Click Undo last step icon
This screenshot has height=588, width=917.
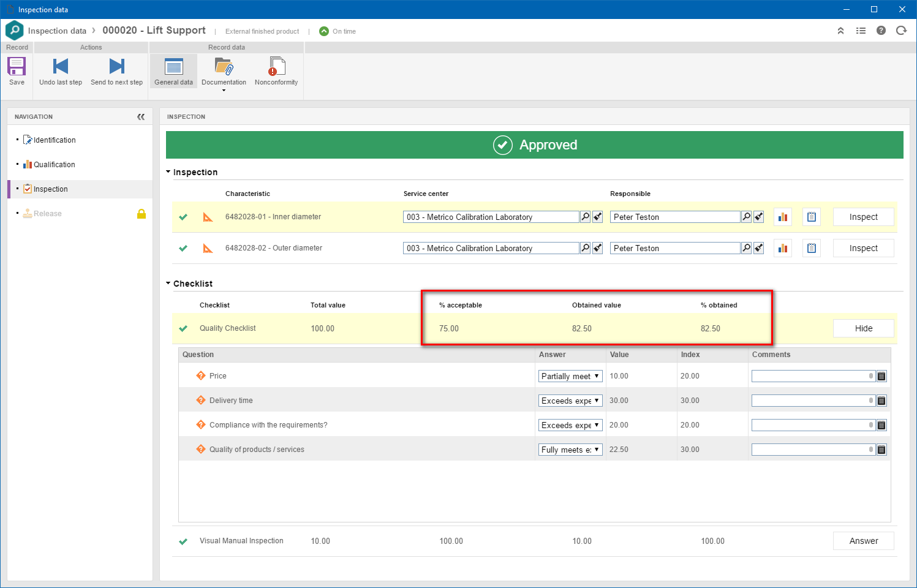pyautogui.click(x=61, y=66)
